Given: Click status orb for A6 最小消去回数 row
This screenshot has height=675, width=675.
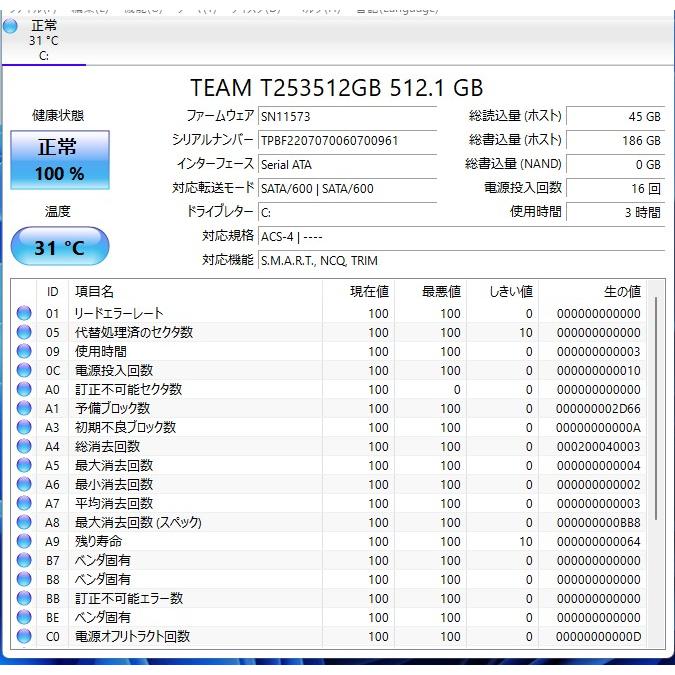Looking at the screenshot, I should (24, 484).
